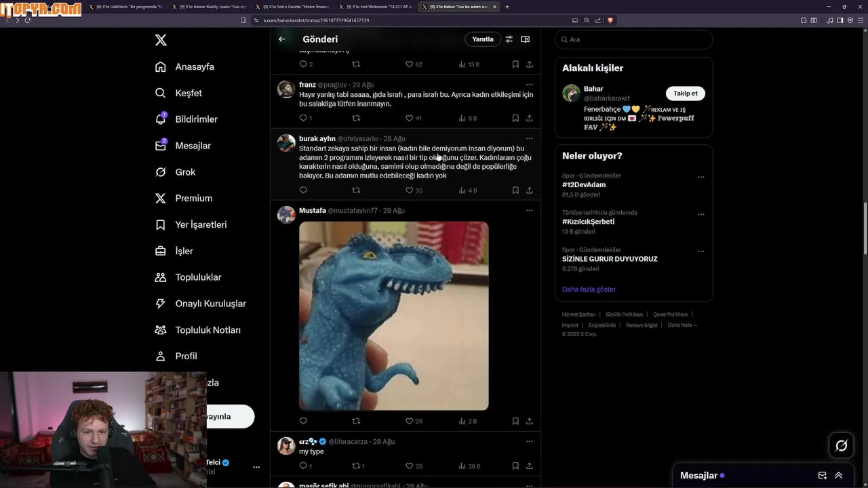Open reader view icon in Gönderi header
The width and height of the screenshot is (868, 488).
(x=525, y=39)
